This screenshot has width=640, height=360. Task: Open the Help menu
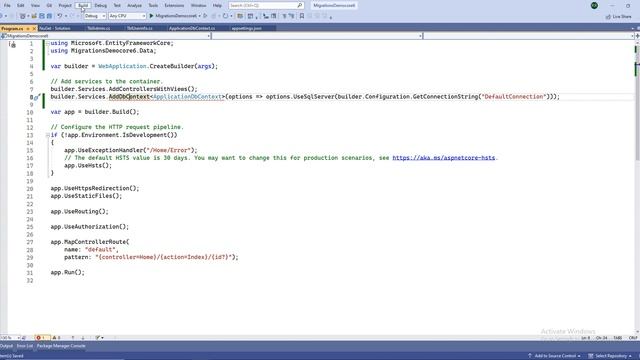(x=217, y=5)
